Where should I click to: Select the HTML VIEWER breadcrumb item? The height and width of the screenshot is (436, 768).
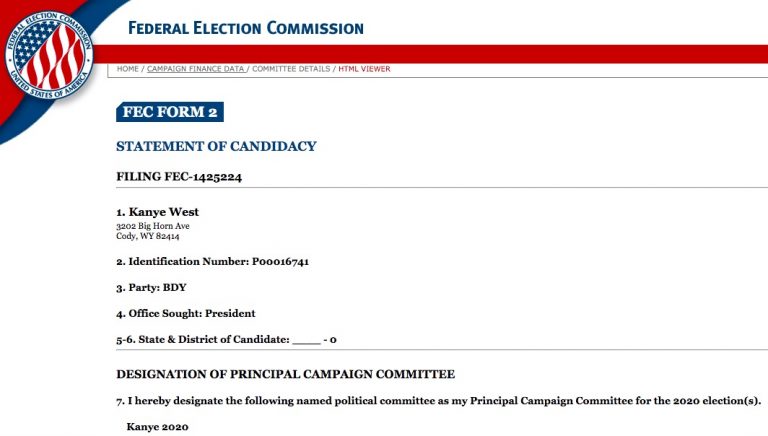(x=364, y=69)
